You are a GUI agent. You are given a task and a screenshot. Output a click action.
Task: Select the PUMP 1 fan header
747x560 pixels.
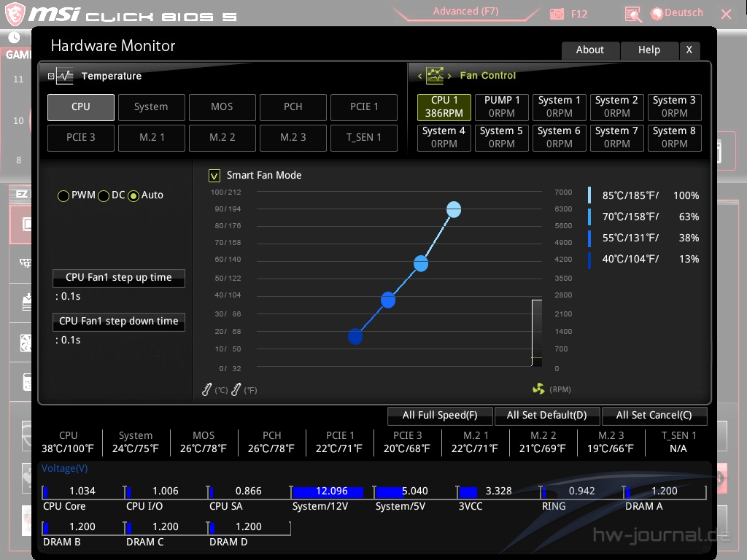point(502,107)
